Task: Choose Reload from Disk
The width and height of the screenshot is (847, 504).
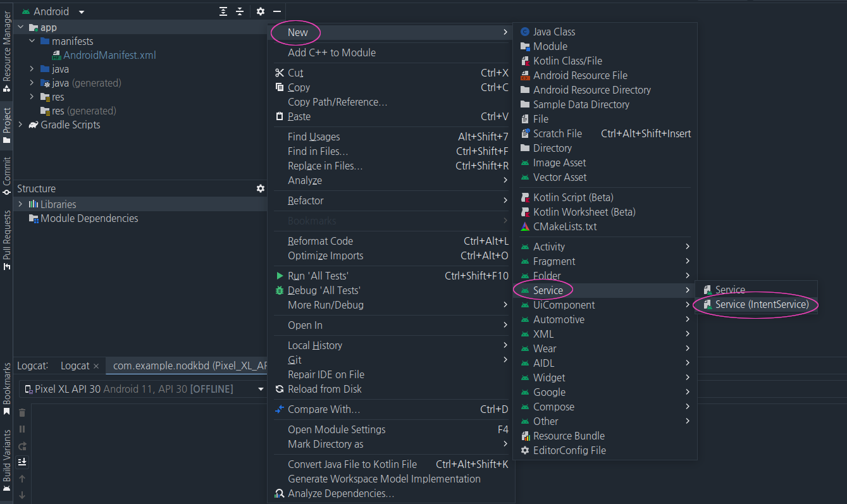Action: (391, 389)
